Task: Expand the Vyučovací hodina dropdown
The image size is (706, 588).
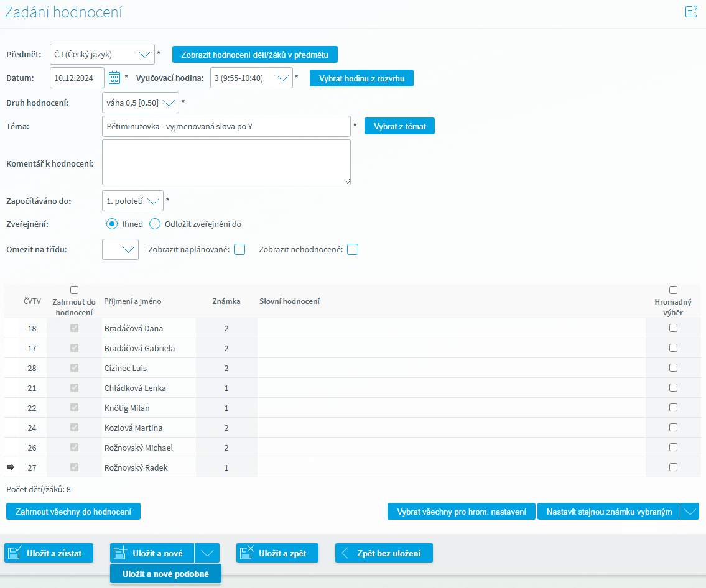Action: point(282,78)
